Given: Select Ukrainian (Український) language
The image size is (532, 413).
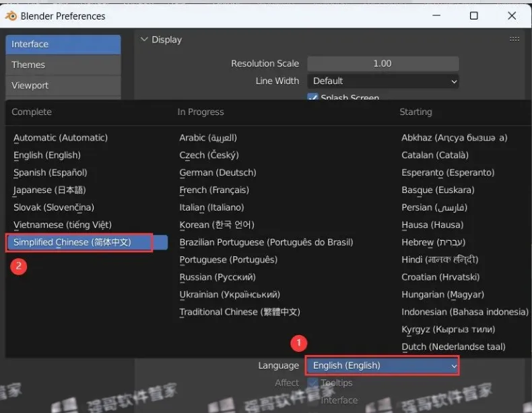Looking at the screenshot, I should (x=230, y=295).
